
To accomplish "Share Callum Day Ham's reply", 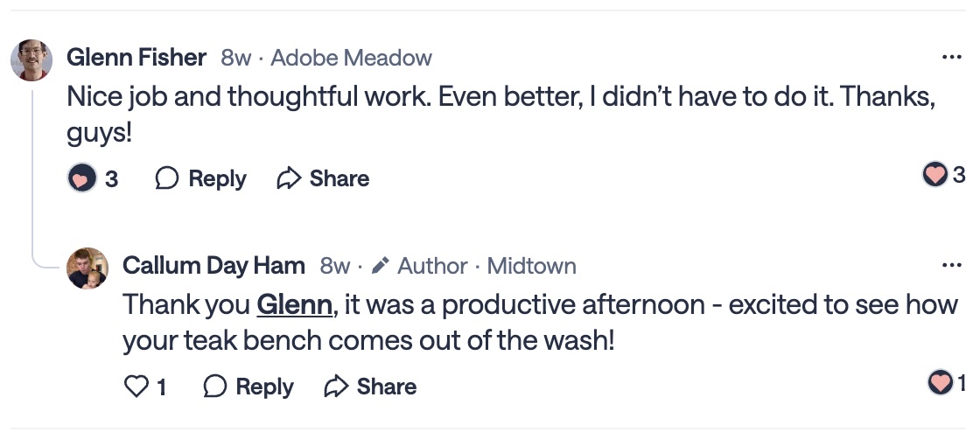I will (370, 387).
